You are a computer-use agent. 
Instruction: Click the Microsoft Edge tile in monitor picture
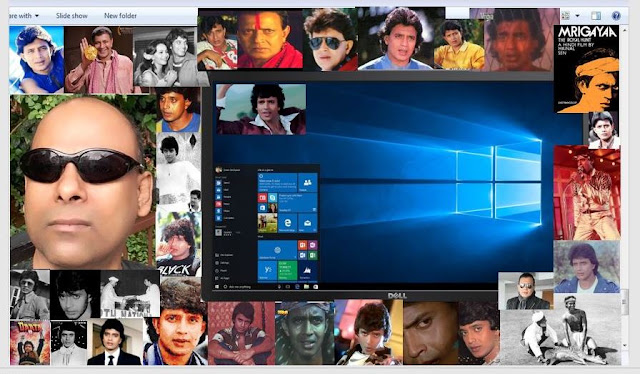click(288, 223)
